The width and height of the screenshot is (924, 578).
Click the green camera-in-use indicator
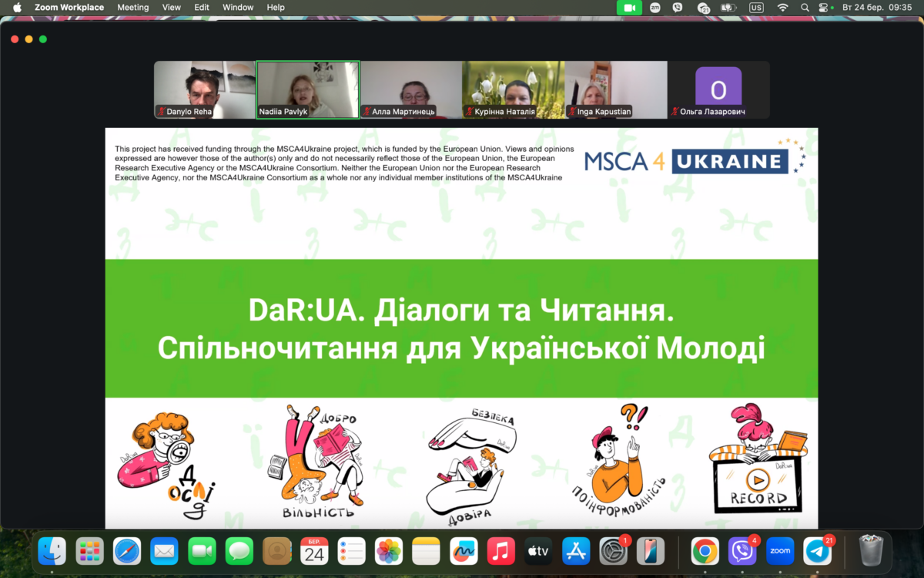(x=629, y=8)
